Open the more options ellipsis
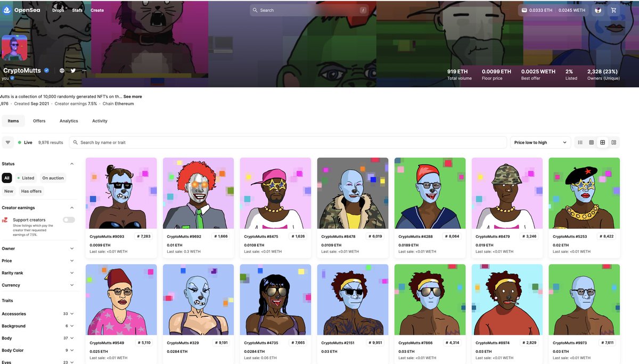The image size is (639, 364). pyautogui.click(x=84, y=70)
